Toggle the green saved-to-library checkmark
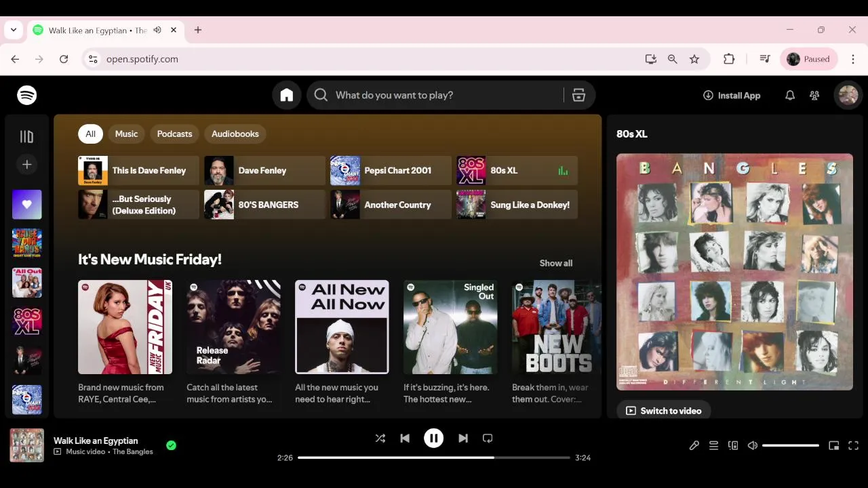This screenshot has width=868, height=488. click(171, 445)
